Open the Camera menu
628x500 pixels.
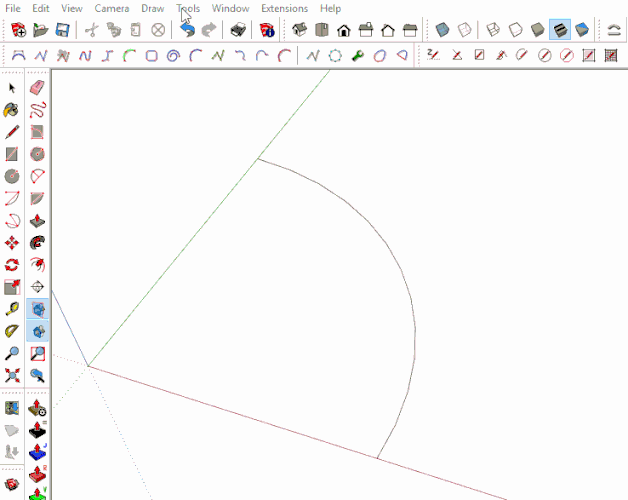112,8
